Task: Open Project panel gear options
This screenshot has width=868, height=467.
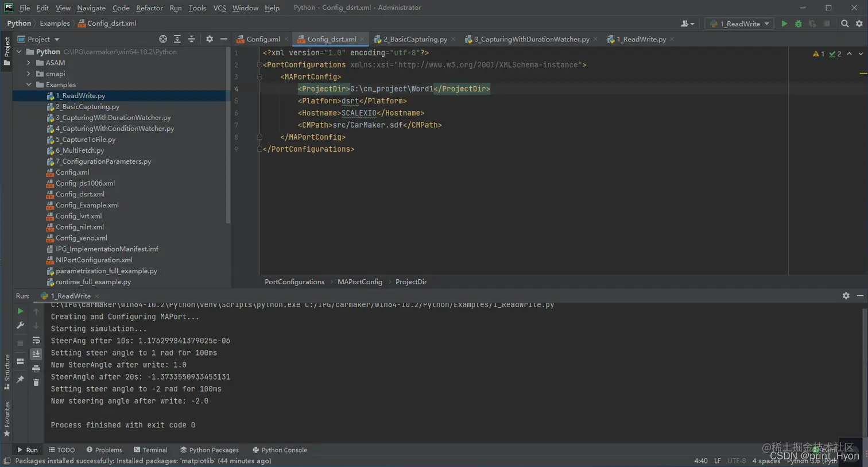Action: click(210, 39)
